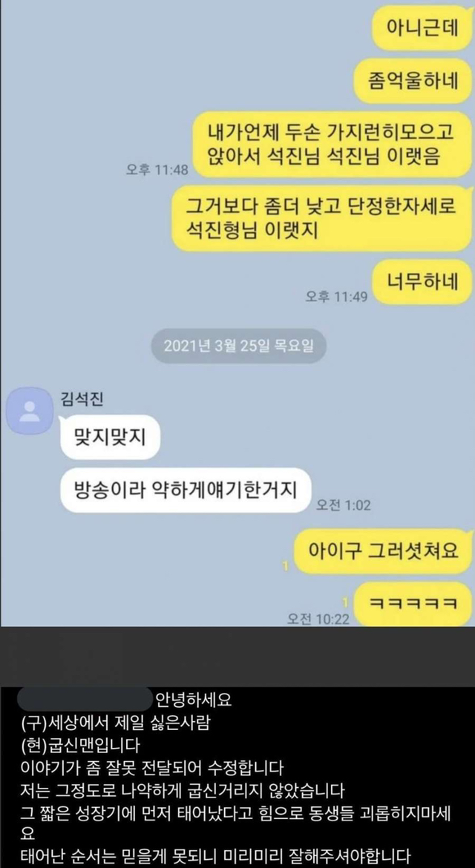Click the redacted name before 안녕하세요

(x=85, y=700)
